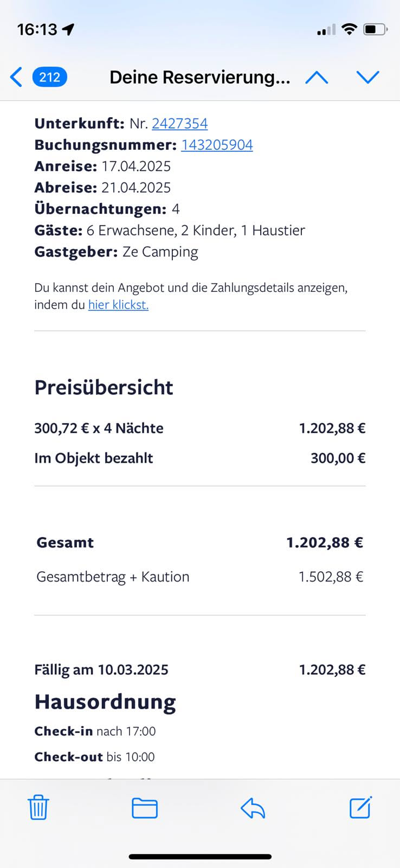Click the 'hier klickst.' link
400x868 pixels.
(x=118, y=305)
